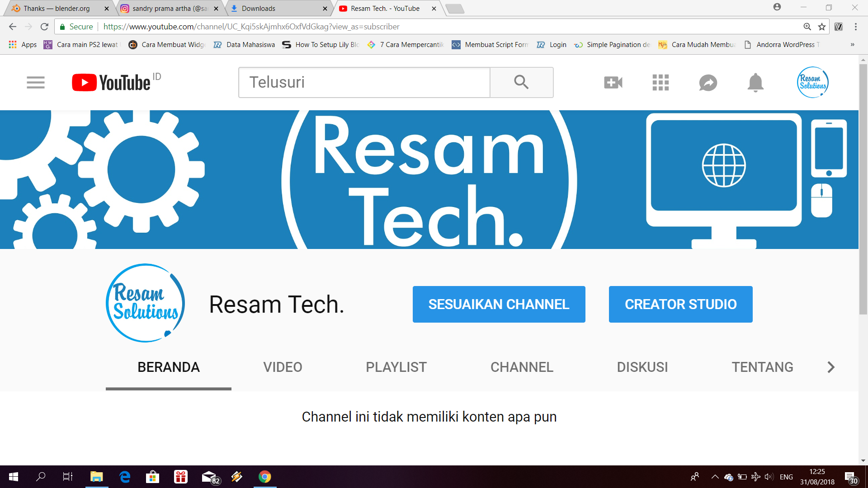Click into the Telusuri search box
Screen dimensions: 868x488
click(364, 82)
